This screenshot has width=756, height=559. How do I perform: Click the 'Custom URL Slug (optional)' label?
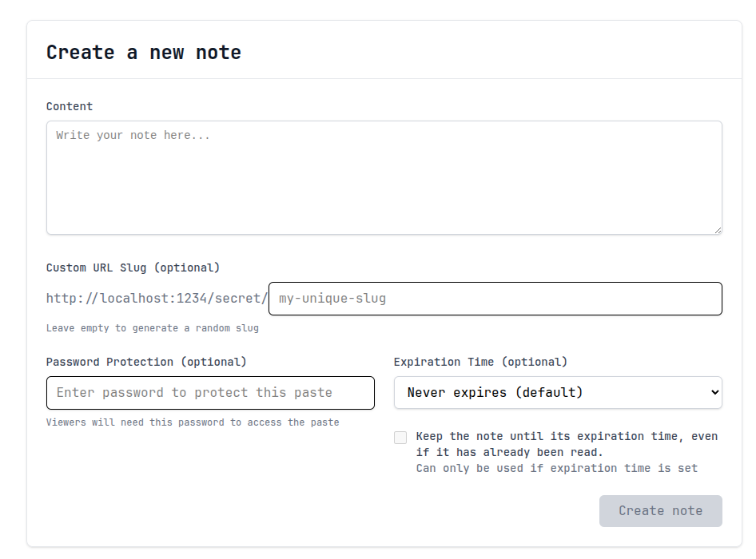133,268
